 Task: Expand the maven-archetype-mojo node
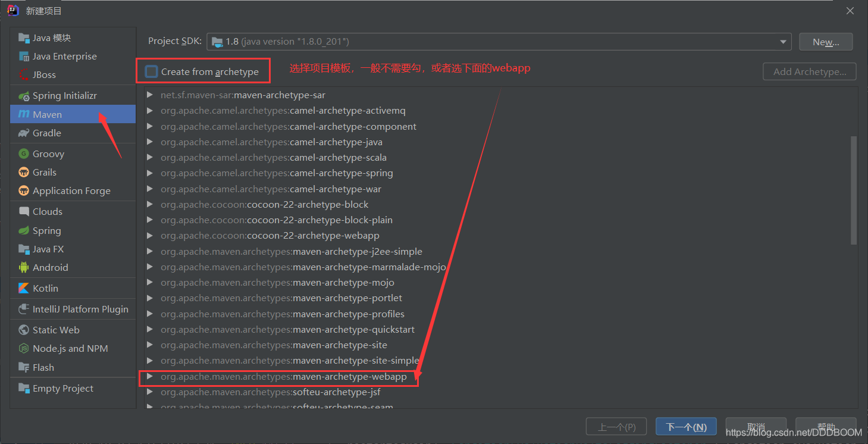click(x=150, y=283)
